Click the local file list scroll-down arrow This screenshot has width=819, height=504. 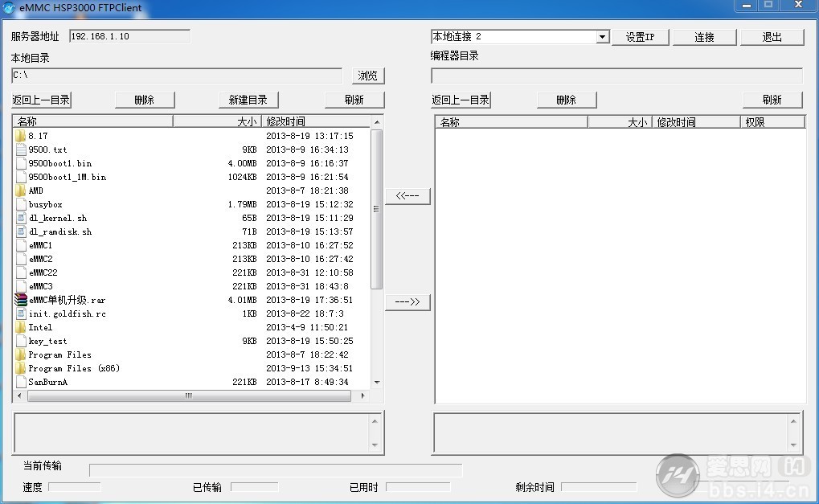coord(377,383)
